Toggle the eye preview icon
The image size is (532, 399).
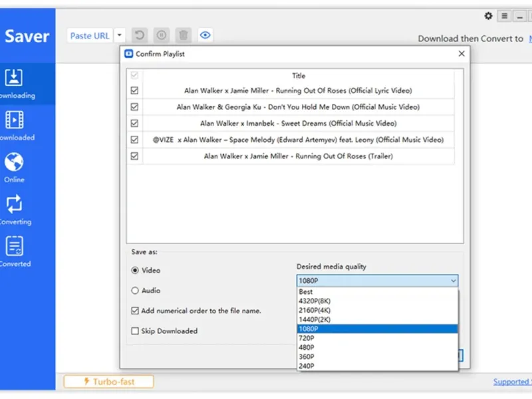(205, 36)
